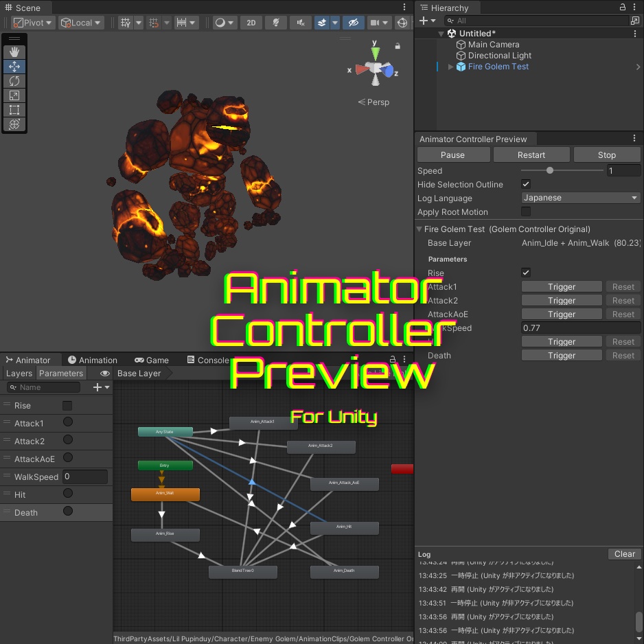
Task: Fire the Attack1 Trigger button
Action: 562,287
